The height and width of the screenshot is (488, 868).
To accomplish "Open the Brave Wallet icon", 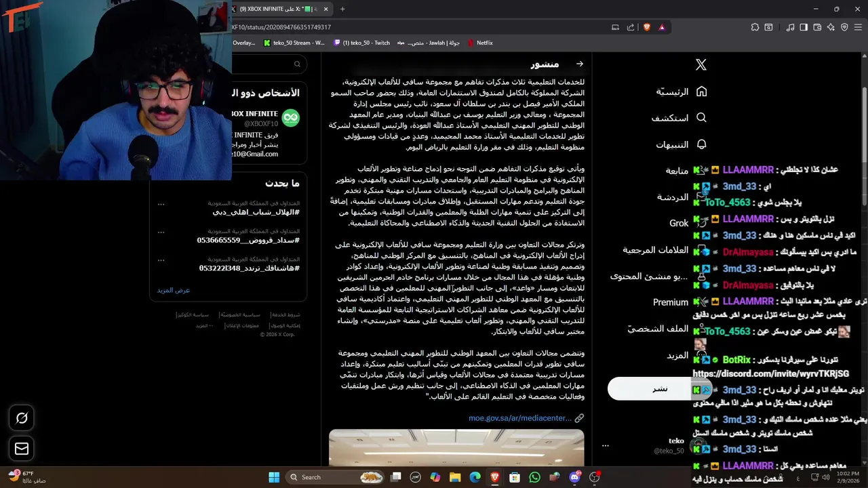I will tap(817, 27).
